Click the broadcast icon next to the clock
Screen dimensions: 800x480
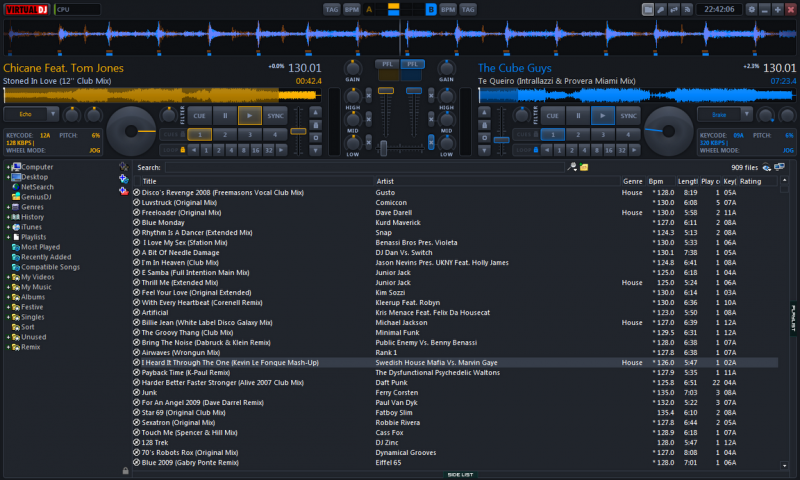(x=687, y=9)
